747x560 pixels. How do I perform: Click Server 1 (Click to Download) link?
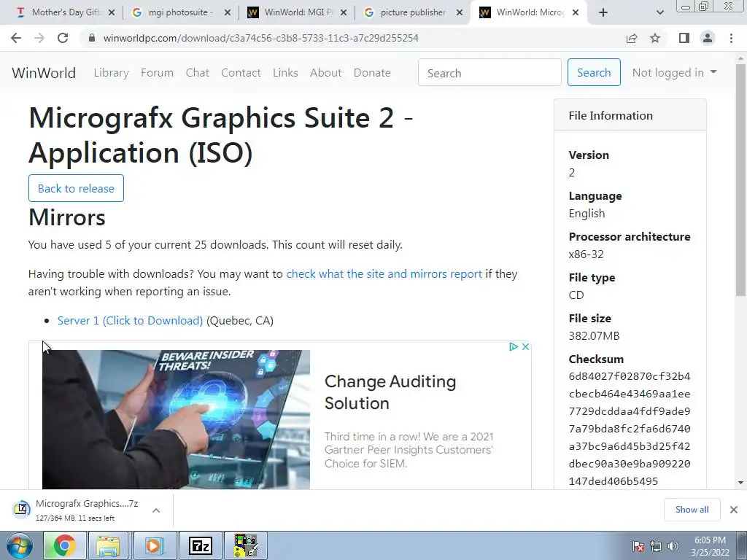(x=130, y=321)
